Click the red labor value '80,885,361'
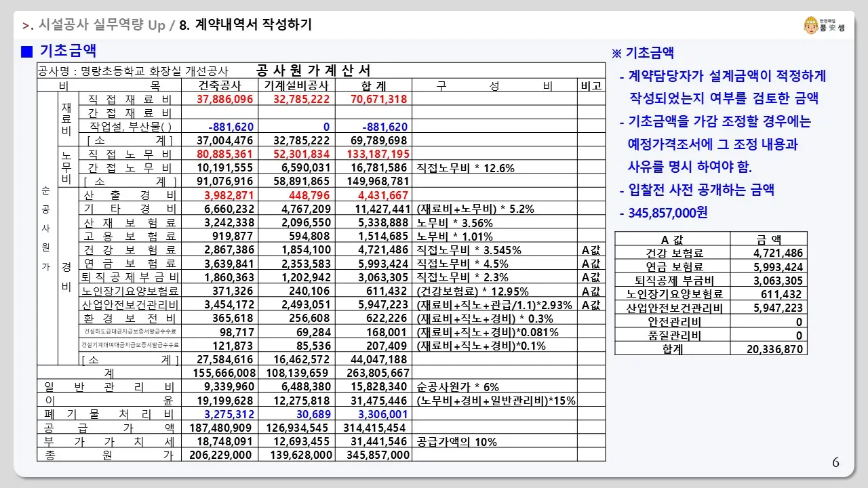 [x=224, y=154]
